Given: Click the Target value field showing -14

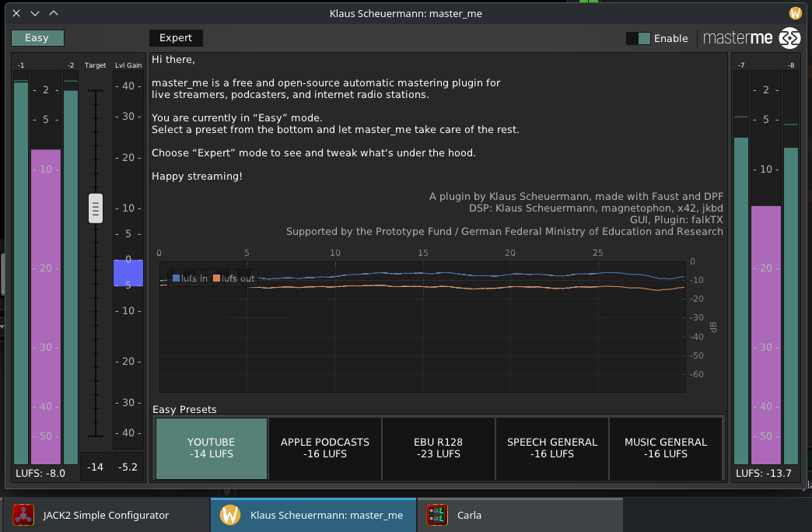Looking at the screenshot, I should pos(96,467).
